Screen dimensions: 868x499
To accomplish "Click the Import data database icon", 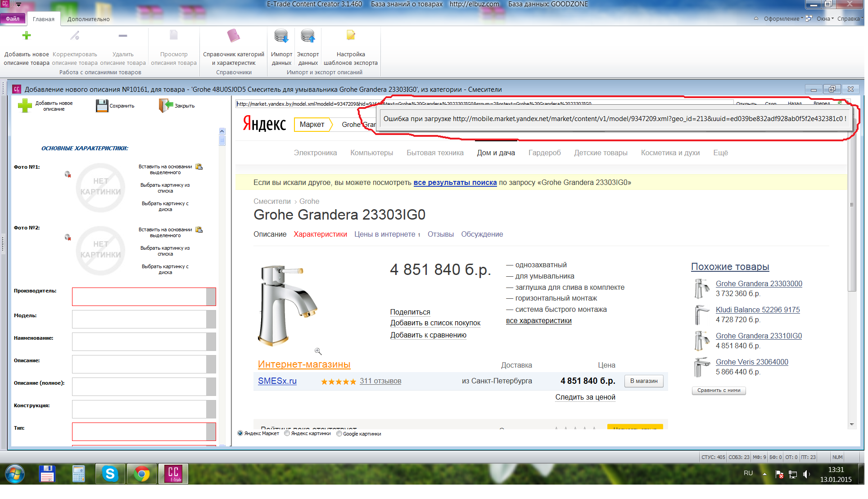I will pyautogui.click(x=281, y=36).
